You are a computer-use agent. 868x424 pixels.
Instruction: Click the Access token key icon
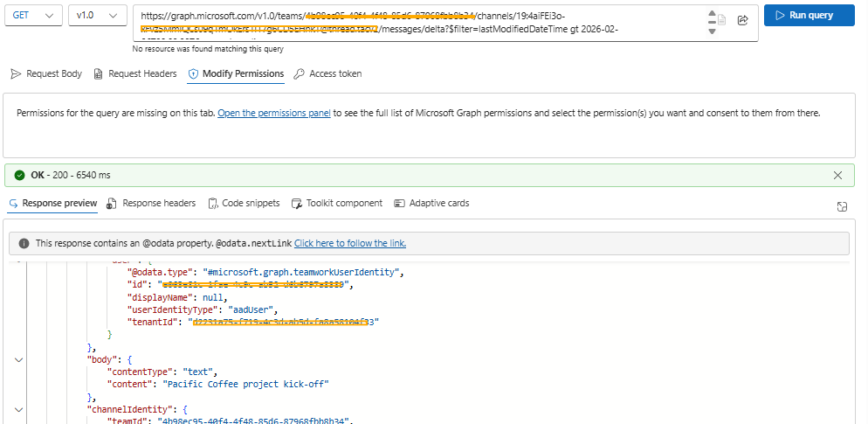(299, 73)
